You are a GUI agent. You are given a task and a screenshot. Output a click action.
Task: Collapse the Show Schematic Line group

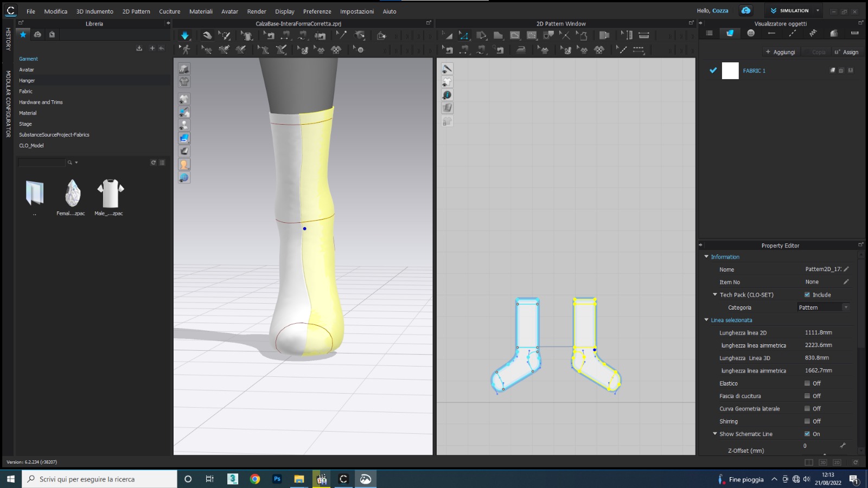715,434
